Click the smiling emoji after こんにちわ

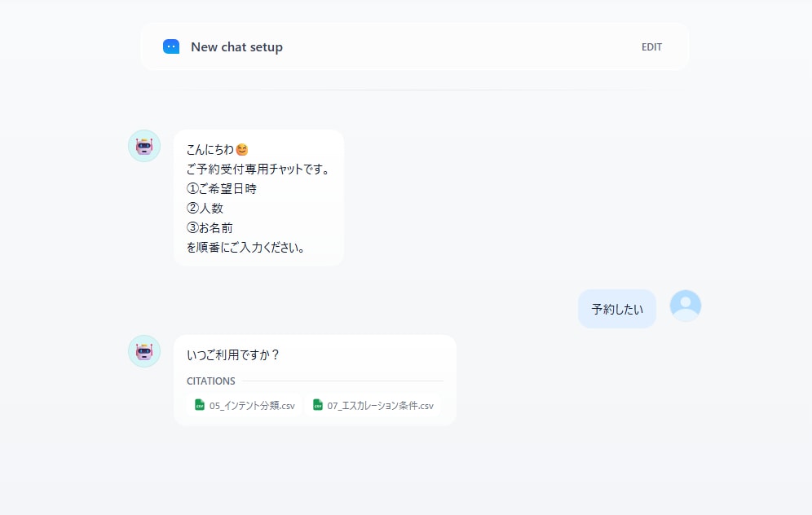(242, 150)
